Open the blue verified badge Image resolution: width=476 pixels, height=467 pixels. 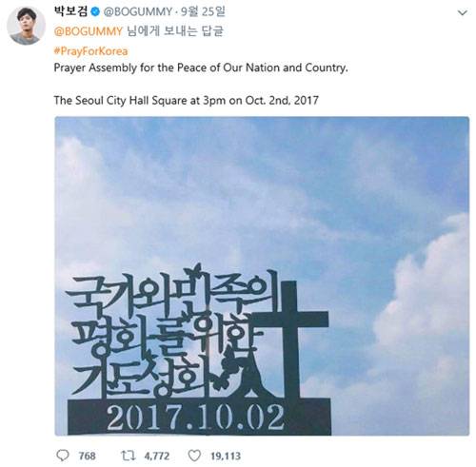[x=95, y=12]
